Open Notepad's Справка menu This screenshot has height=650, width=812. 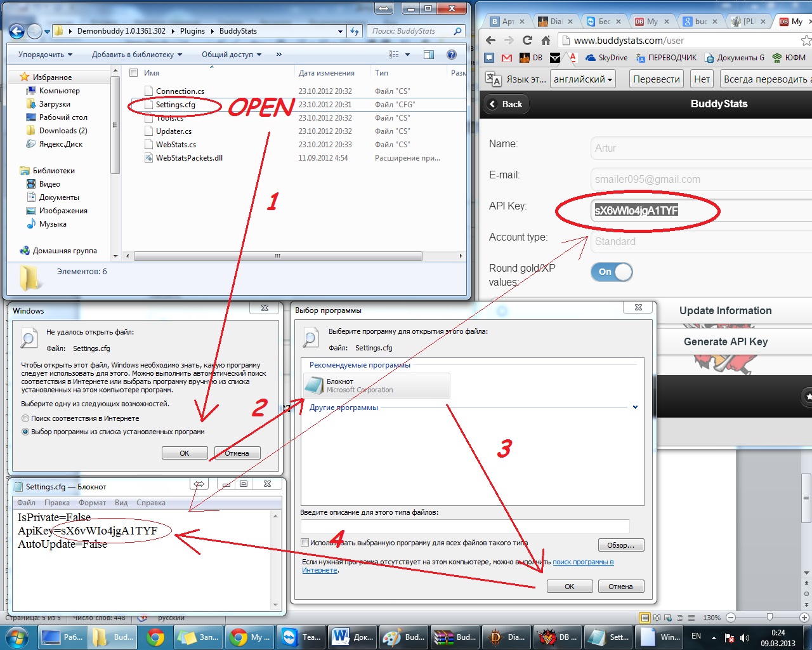[151, 503]
